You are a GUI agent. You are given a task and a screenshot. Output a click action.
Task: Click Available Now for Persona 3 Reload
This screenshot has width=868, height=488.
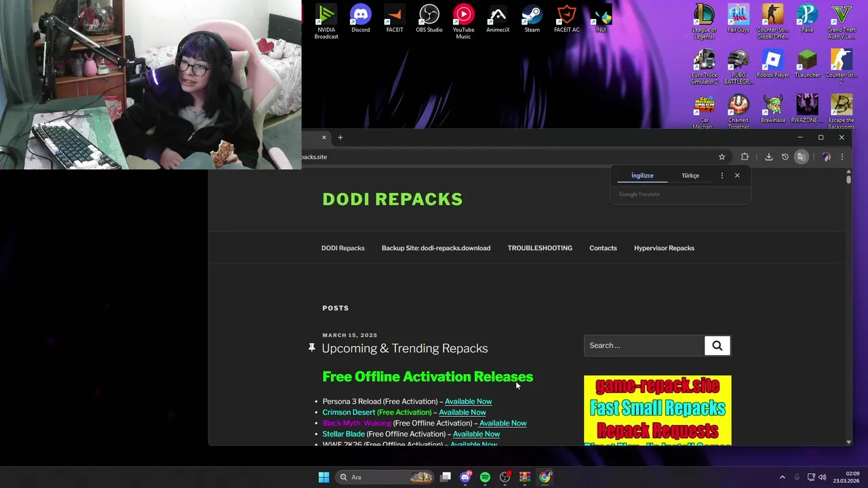pos(469,401)
